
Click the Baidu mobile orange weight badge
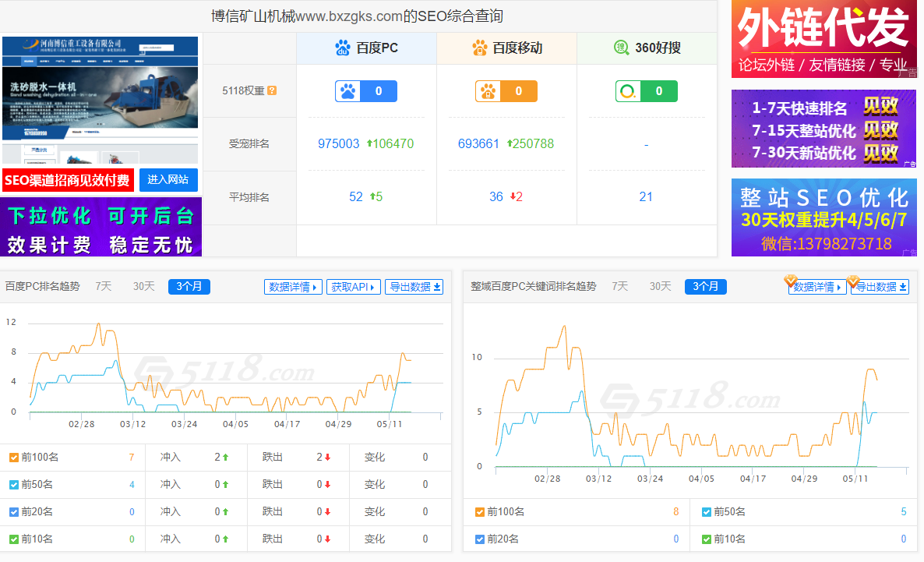point(506,91)
